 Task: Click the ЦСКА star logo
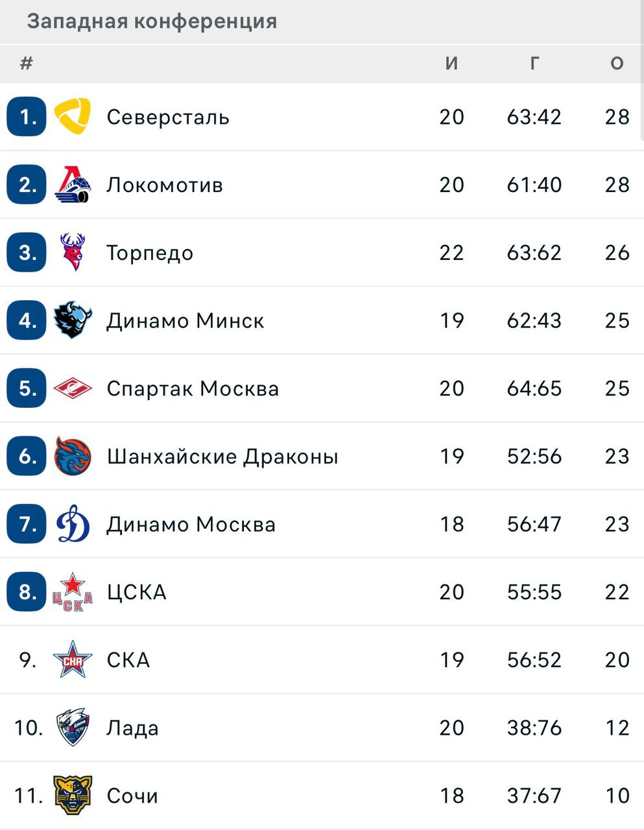[72, 592]
